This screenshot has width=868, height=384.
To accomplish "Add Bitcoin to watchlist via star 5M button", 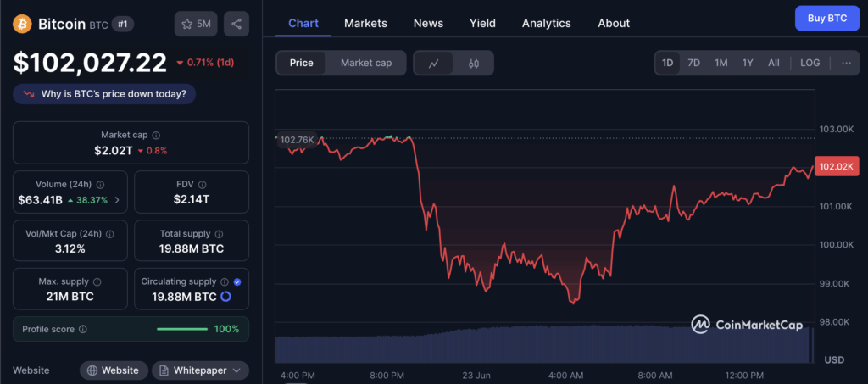I will point(196,24).
